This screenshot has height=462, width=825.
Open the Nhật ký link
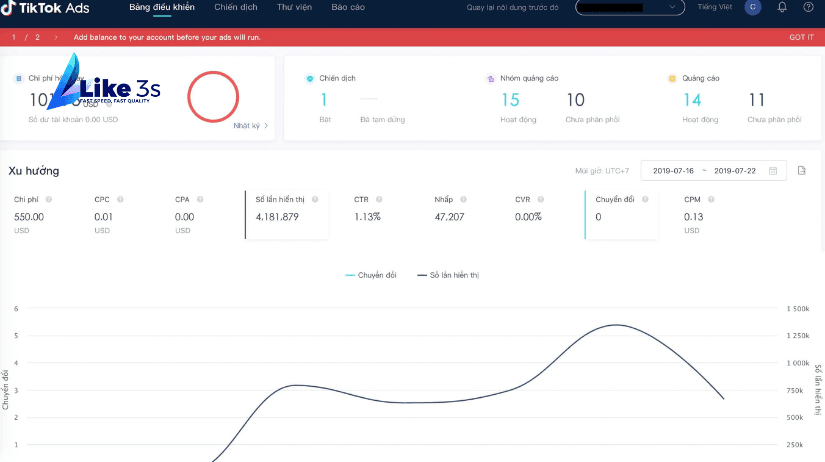(250, 126)
